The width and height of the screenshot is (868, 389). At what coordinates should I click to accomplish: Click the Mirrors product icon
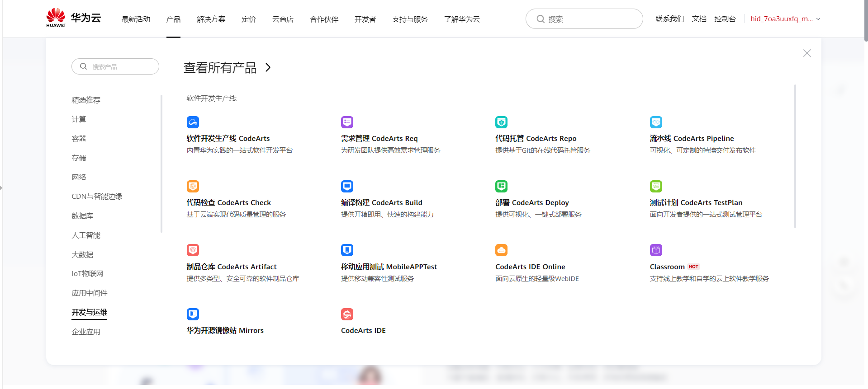(x=193, y=314)
